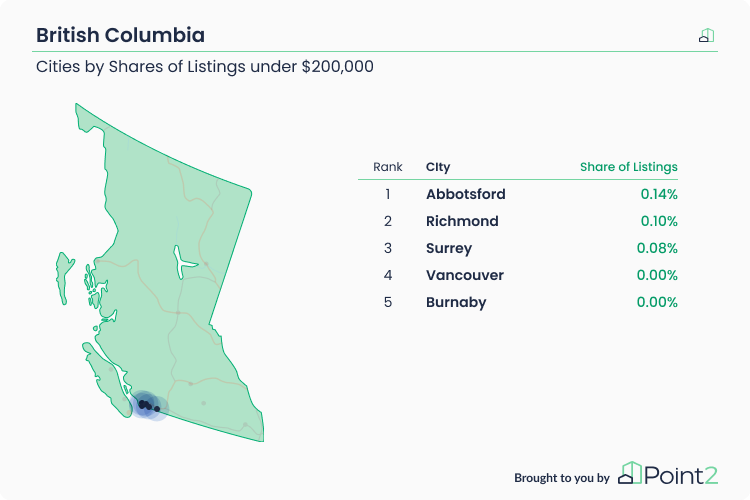Screen dimensions: 750x500
Task: Click the easternmost dark city dot
Action: pyautogui.click(x=157, y=409)
